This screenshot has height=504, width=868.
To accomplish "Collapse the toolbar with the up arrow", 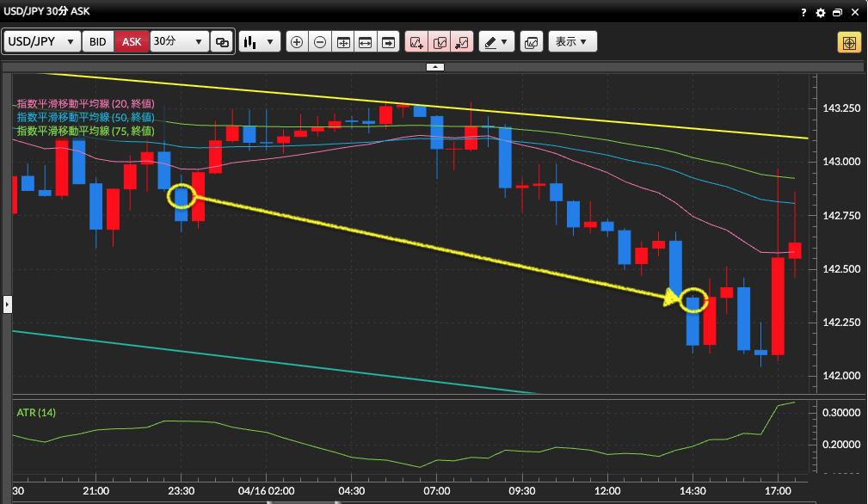I will point(435,67).
